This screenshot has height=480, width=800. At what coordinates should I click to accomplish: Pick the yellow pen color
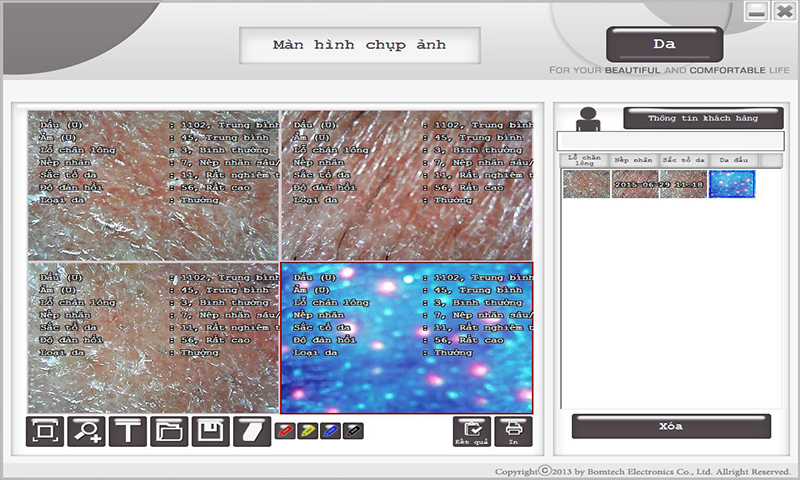[x=307, y=431]
